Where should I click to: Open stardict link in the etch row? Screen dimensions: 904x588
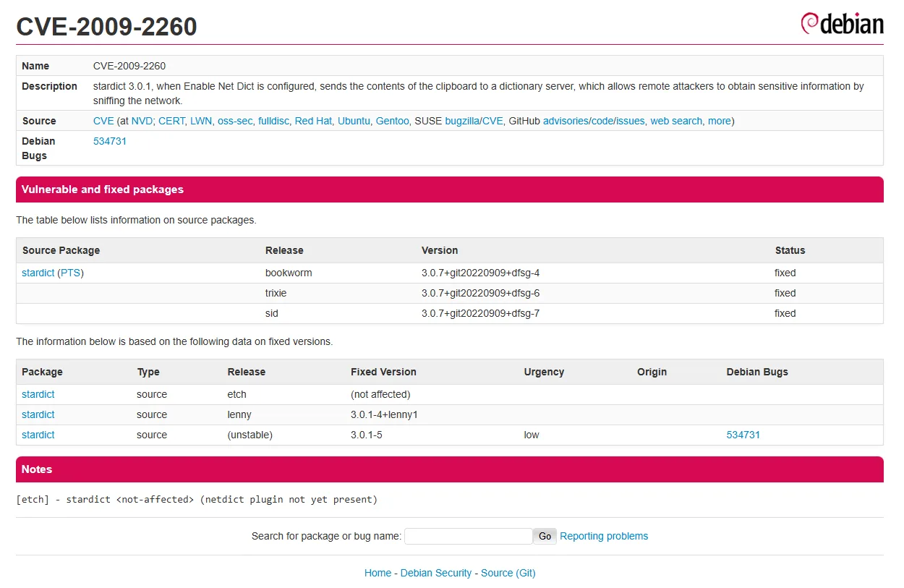[38, 394]
